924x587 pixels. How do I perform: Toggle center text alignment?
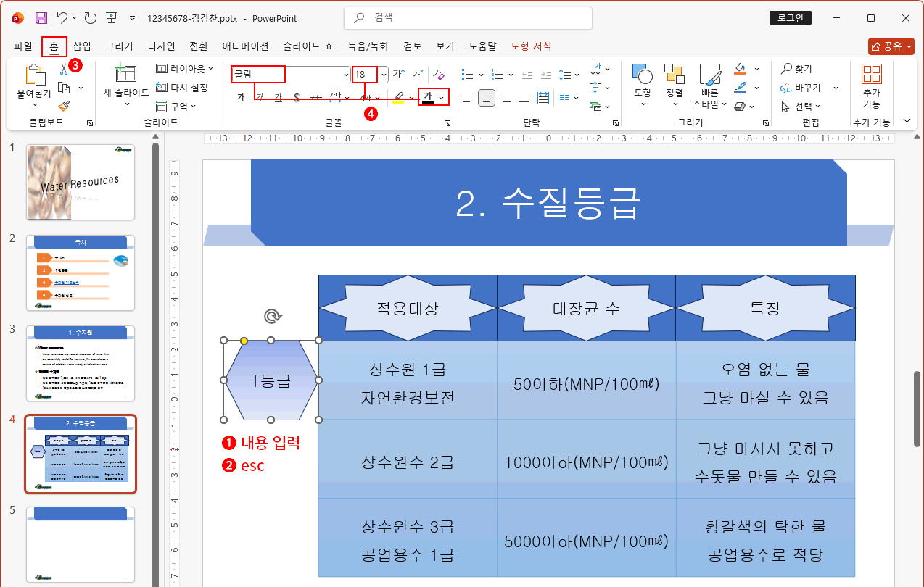(x=487, y=96)
